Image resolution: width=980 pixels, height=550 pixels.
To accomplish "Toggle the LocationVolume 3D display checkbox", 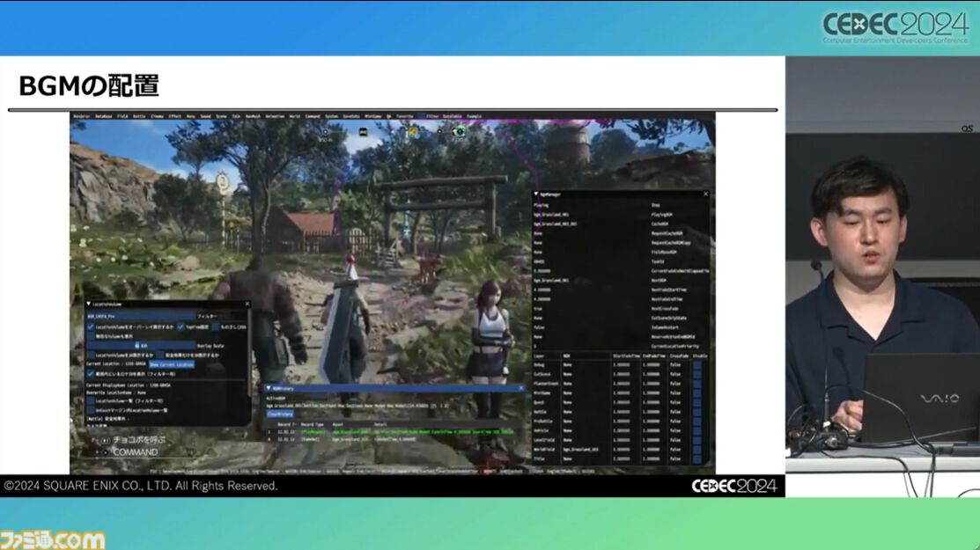I will click(x=92, y=356).
